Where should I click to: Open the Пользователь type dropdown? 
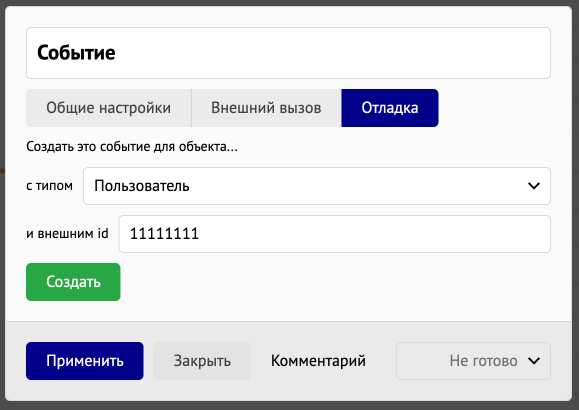pos(317,186)
